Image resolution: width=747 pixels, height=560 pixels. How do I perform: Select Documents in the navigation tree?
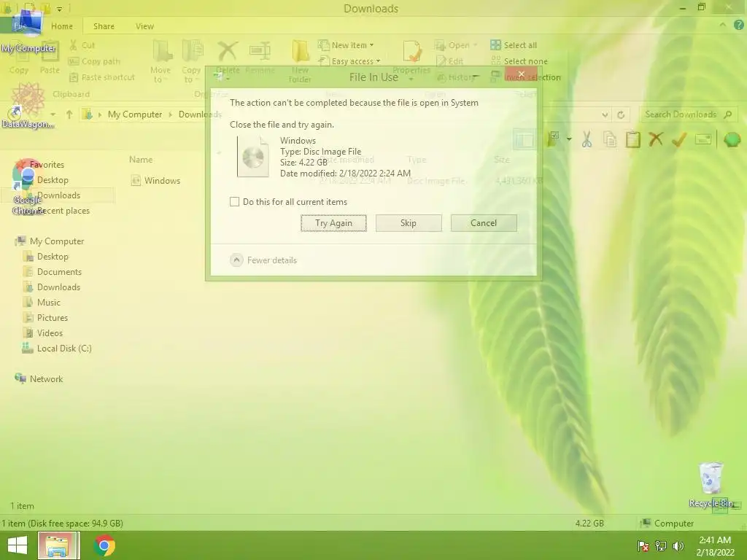[x=59, y=272]
